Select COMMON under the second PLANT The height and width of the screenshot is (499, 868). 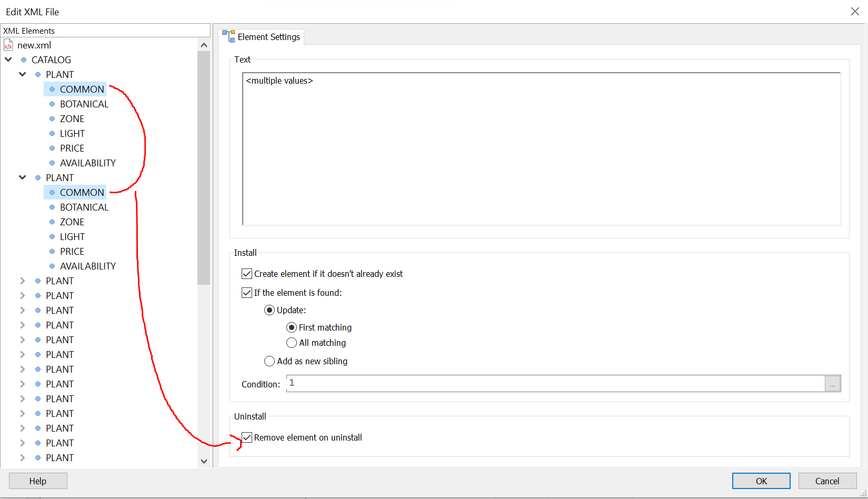pyautogui.click(x=82, y=193)
